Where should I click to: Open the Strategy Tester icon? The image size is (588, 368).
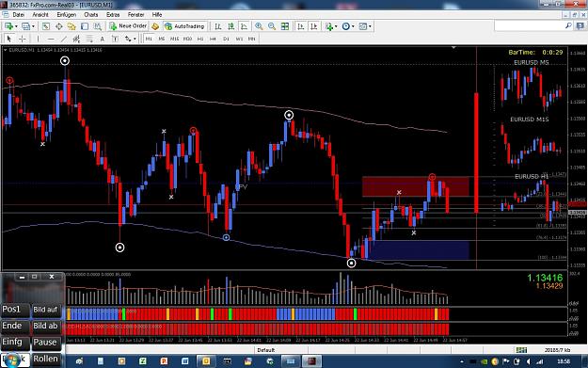click(98, 26)
